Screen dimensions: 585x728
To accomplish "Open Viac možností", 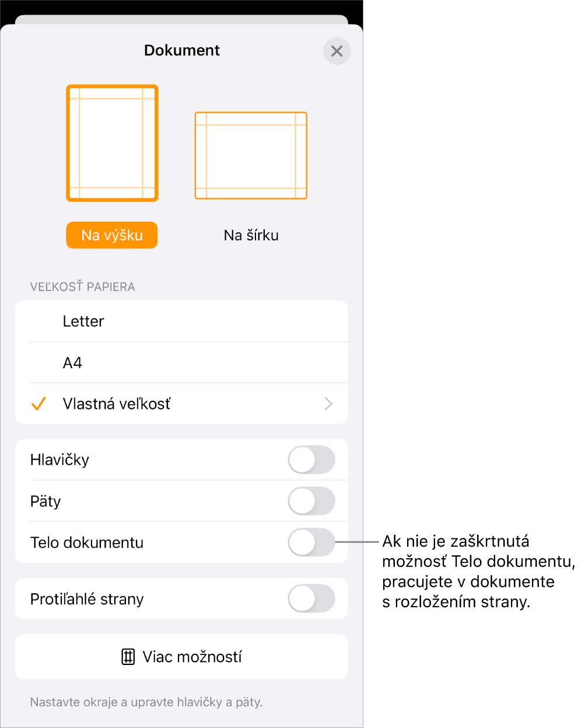I will pos(181,657).
